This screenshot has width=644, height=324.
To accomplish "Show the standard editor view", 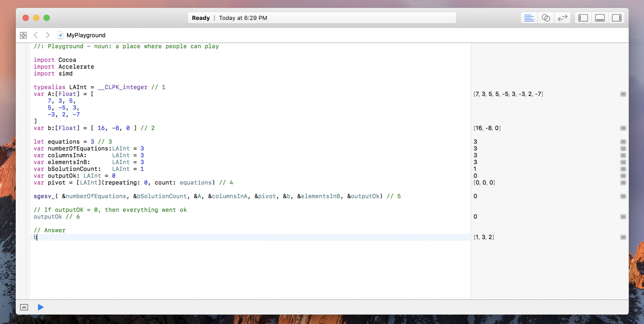I will point(529,18).
